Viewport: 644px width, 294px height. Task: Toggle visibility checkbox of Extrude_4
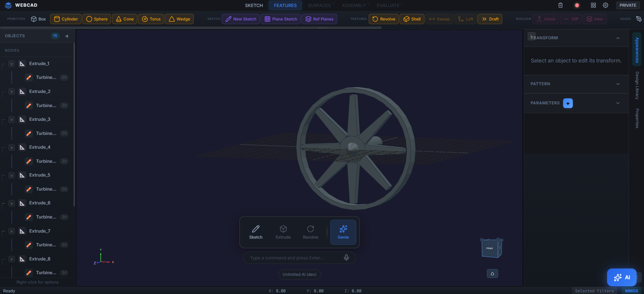tap(12, 147)
